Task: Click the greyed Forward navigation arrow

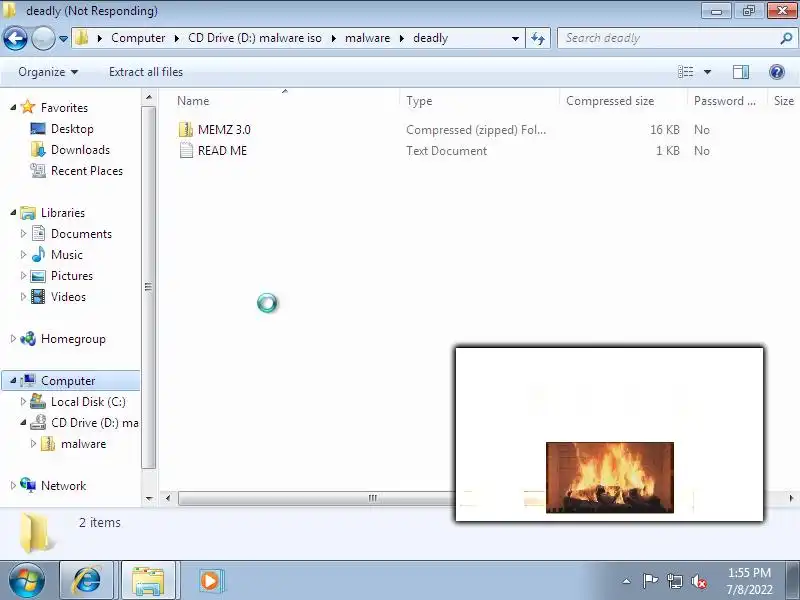Action: coord(43,38)
